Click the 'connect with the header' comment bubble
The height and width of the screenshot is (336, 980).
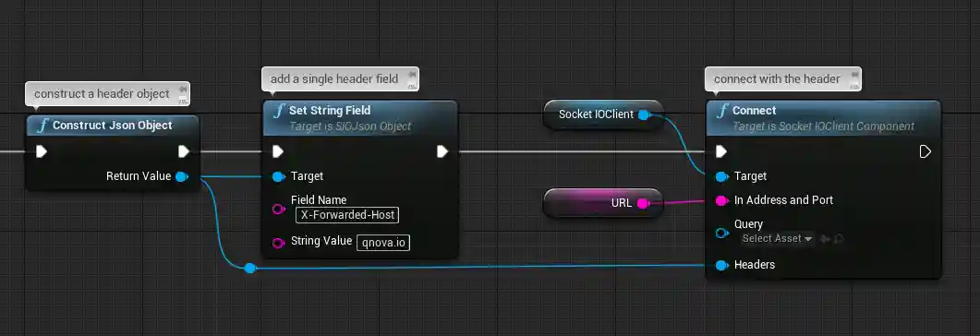[783, 79]
